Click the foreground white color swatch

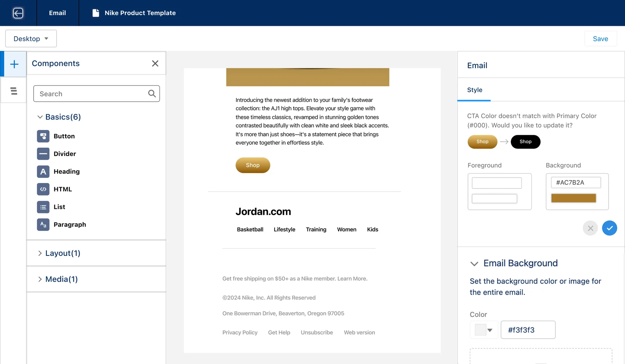(x=495, y=199)
